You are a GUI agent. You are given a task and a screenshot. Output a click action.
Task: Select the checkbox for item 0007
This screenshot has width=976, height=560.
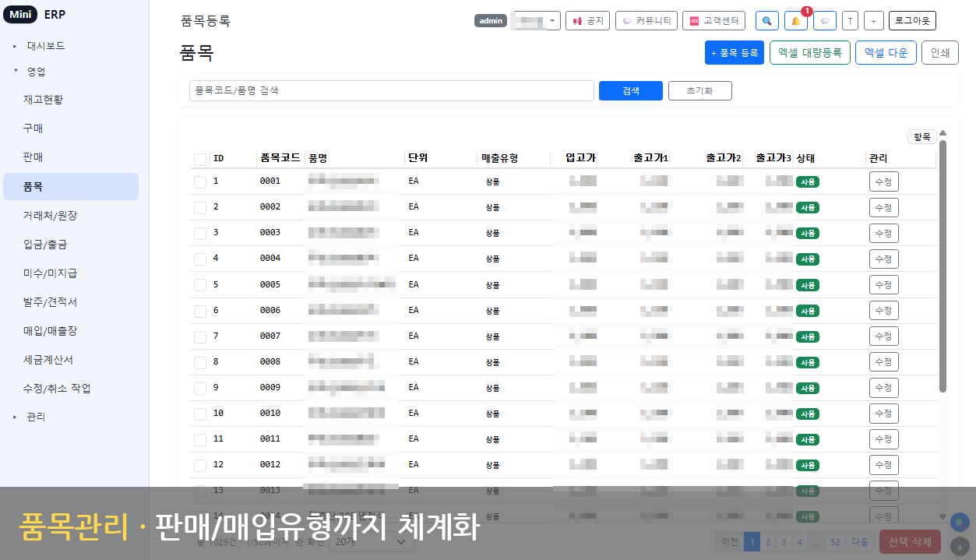pyautogui.click(x=200, y=336)
